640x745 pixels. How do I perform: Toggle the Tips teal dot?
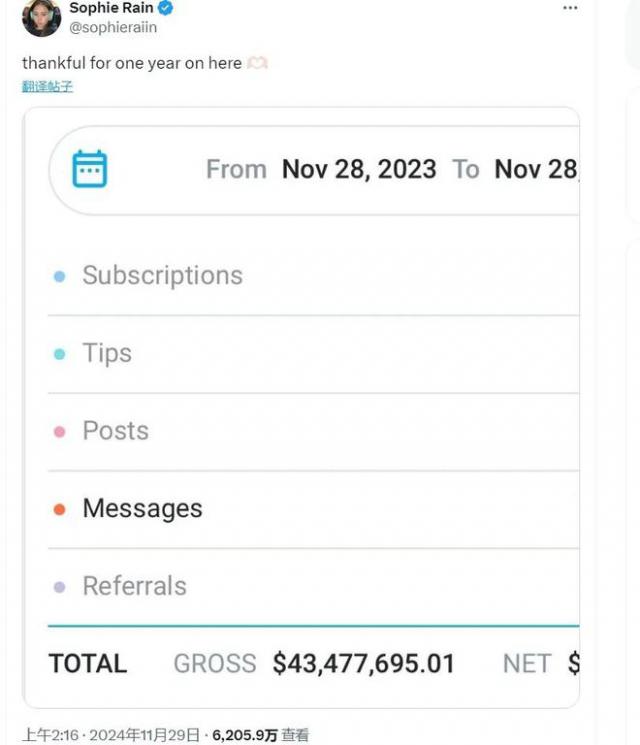[x=59, y=354]
